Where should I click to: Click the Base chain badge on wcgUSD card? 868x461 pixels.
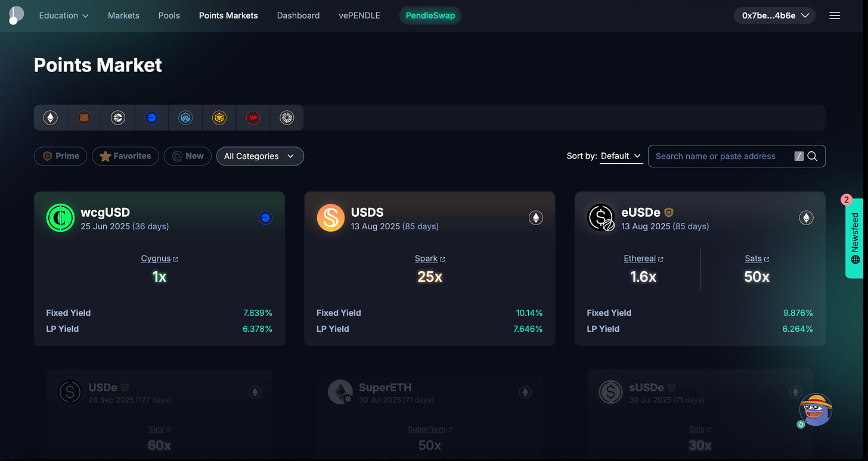coord(266,218)
